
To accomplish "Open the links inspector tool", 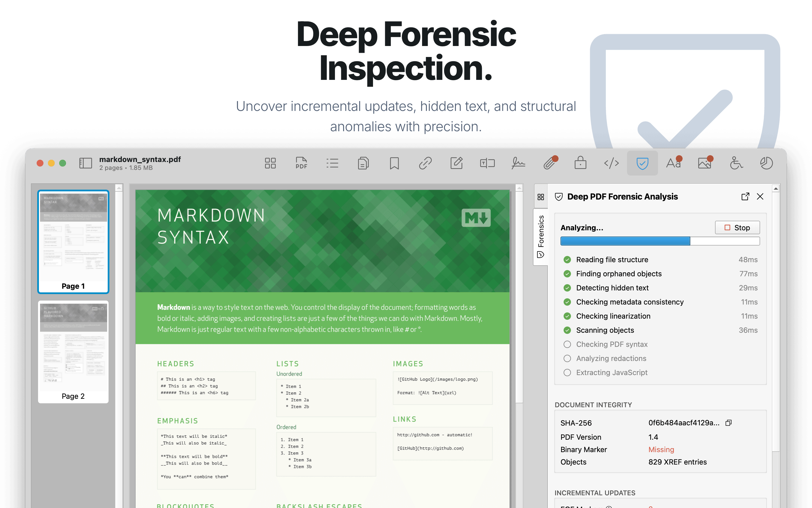I will click(x=425, y=163).
